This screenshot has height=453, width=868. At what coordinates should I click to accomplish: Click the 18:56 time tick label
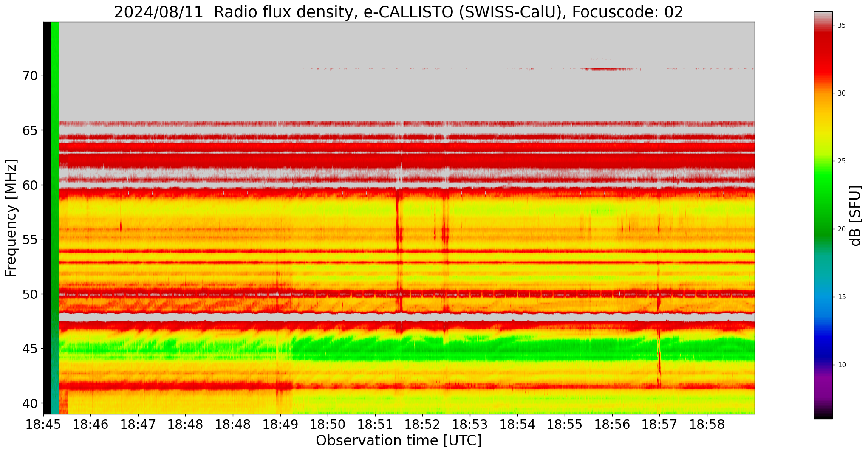click(x=612, y=424)
